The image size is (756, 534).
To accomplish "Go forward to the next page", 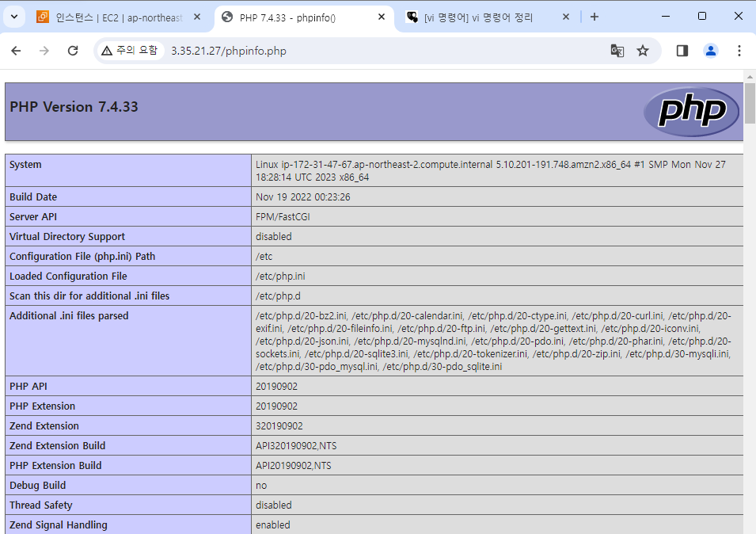I will pos(44,51).
